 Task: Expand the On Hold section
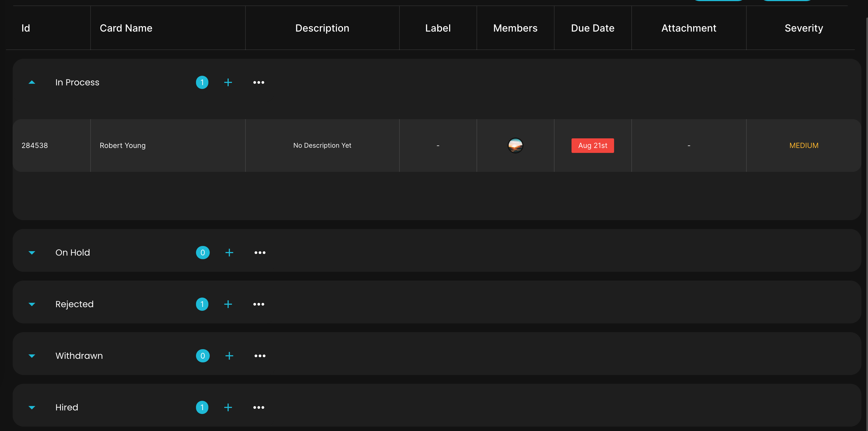pos(32,253)
